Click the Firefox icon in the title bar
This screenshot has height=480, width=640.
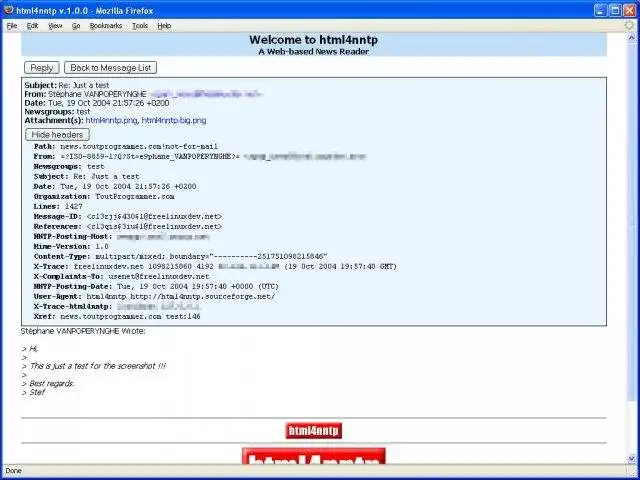[x=9, y=9]
